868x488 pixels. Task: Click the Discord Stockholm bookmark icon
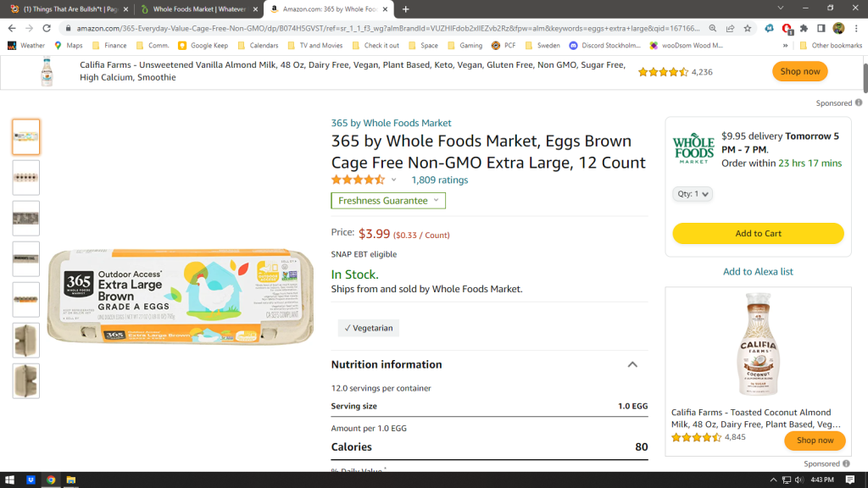574,46
